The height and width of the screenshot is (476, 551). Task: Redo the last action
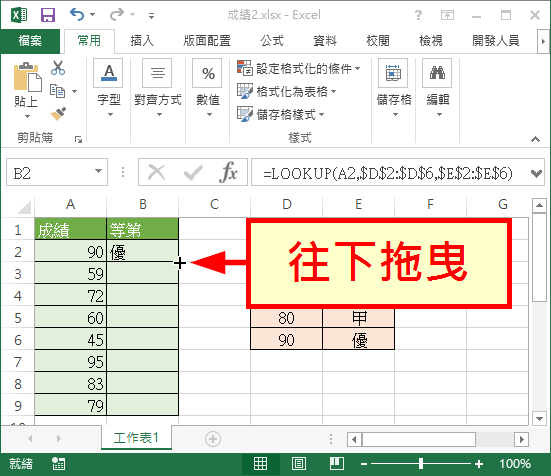pyautogui.click(x=117, y=15)
